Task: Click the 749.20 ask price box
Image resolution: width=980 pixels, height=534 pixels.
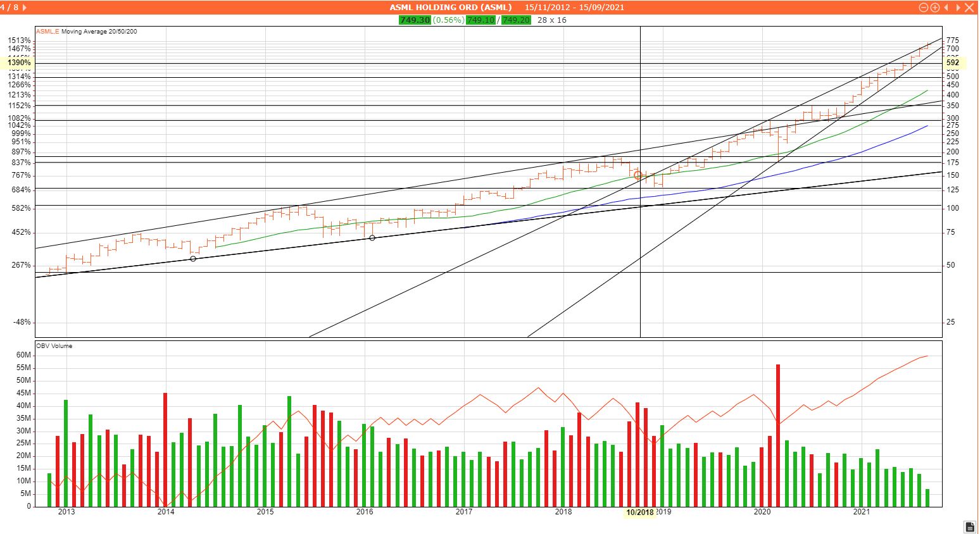Action: click(516, 20)
